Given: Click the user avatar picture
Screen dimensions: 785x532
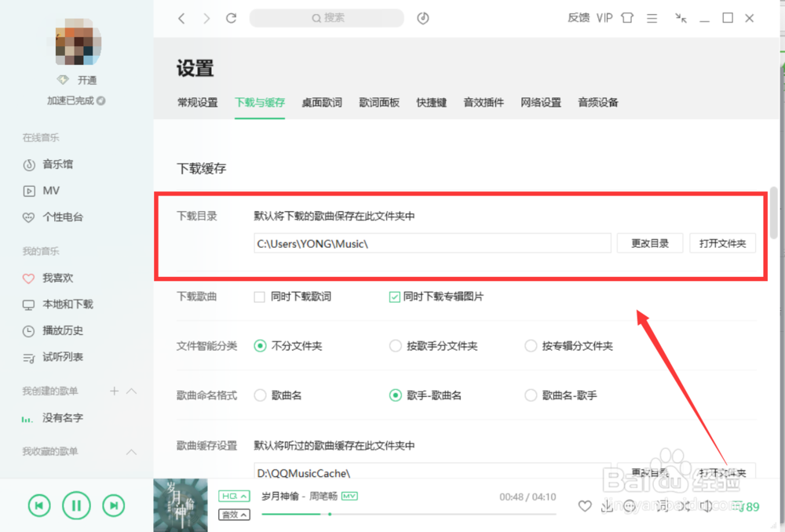Looking at the screenshot, I should tap(78, 42).
